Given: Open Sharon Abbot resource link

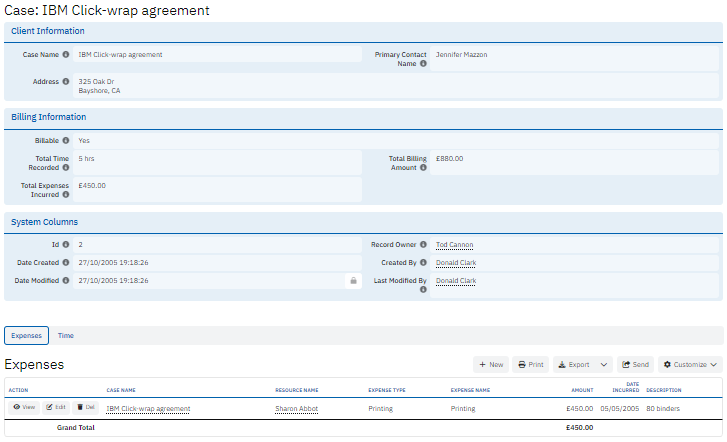Looking at the screenshot, I should point(297,409).
